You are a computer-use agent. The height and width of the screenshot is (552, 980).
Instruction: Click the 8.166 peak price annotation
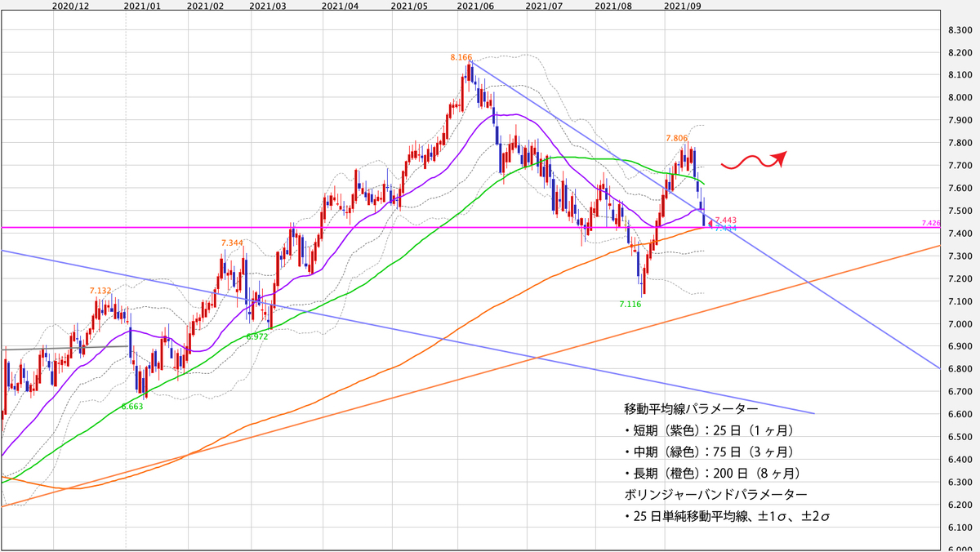461,58
